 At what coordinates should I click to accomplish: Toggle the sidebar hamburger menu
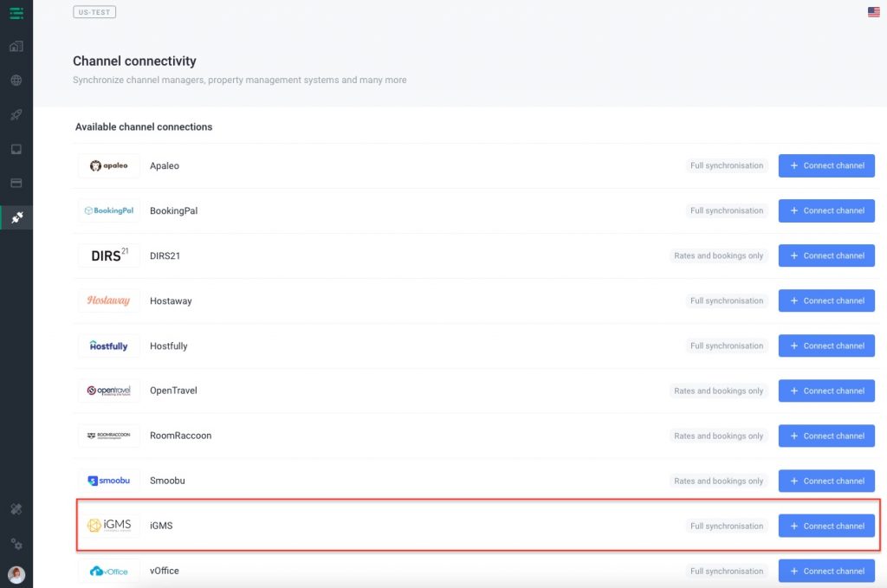coord(16,12)
